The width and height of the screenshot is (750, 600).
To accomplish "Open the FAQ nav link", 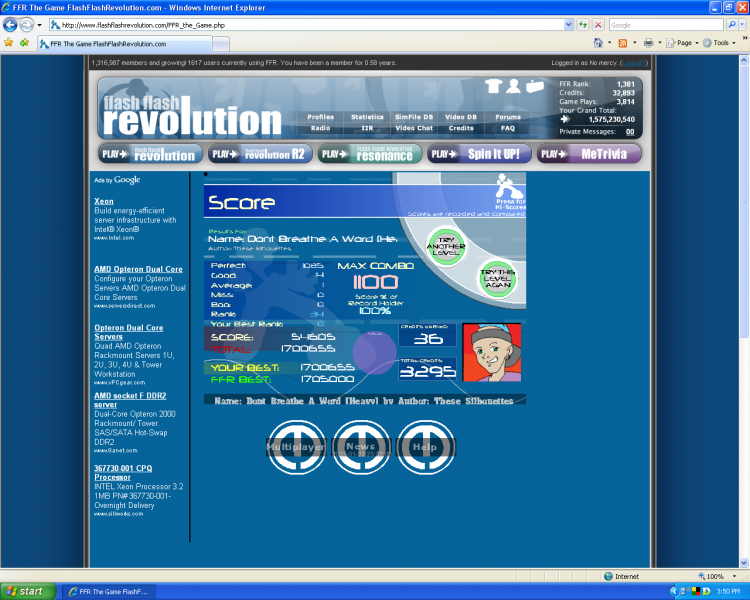I will [x=507, y=128].
